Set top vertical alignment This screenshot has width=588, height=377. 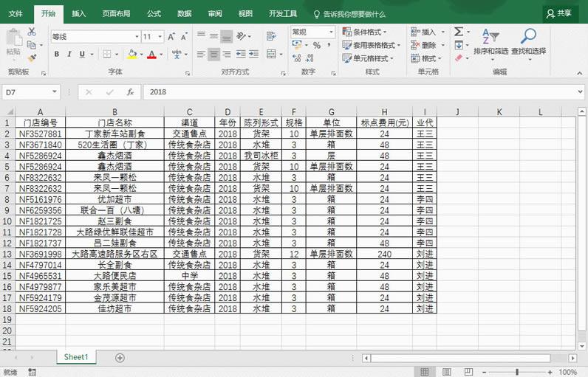tap(201, 36)
